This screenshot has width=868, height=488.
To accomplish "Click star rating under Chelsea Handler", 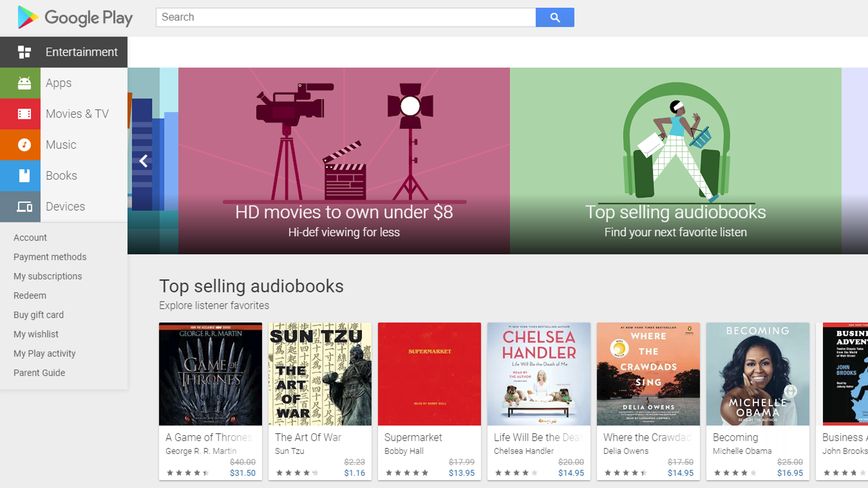I will (x=516, y=473).
